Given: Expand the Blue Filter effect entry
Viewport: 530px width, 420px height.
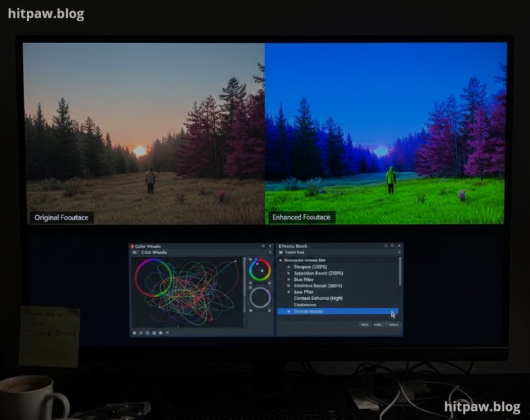Looking at the screenshot, I should [x=288, y=280].
